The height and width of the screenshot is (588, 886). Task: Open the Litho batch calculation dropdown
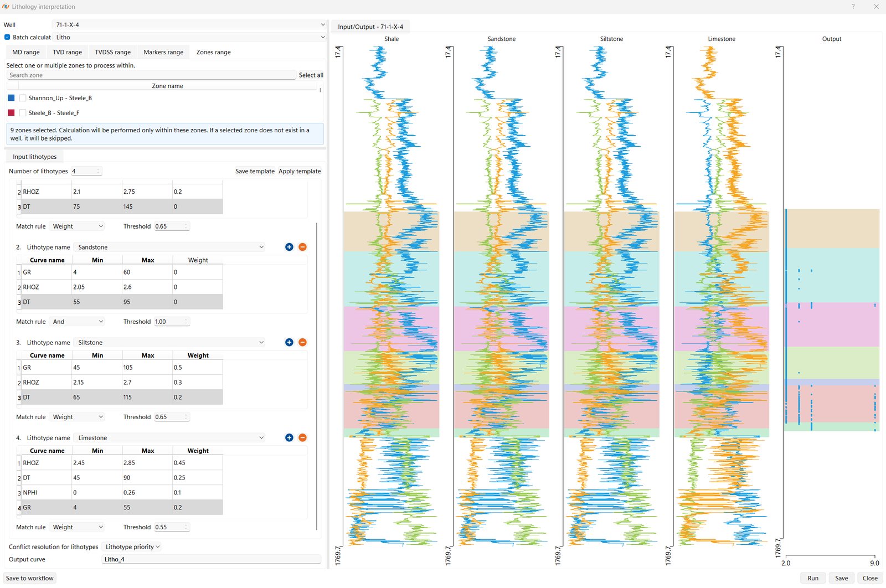point(189,37)
